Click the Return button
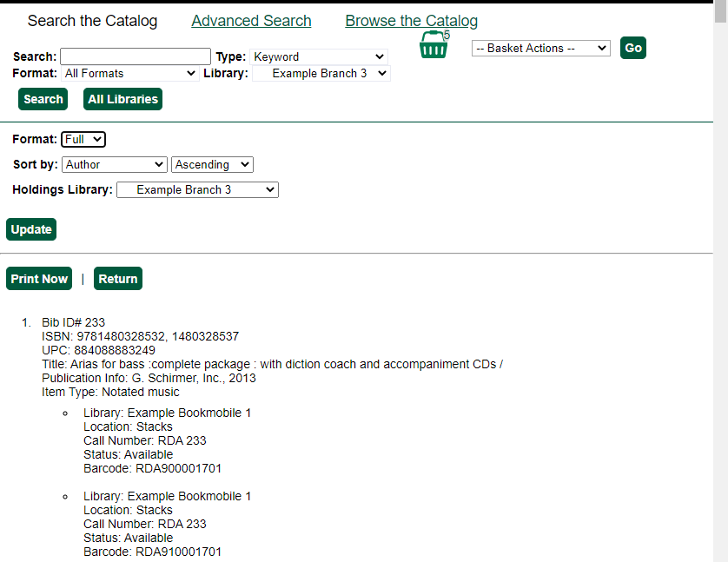 (x=118, y=279)
